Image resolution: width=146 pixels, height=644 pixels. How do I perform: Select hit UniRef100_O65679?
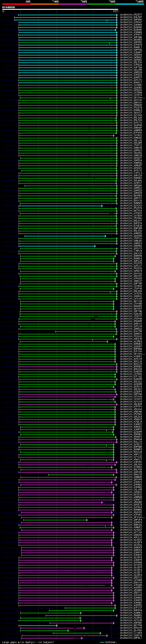[x=131, y=271]
